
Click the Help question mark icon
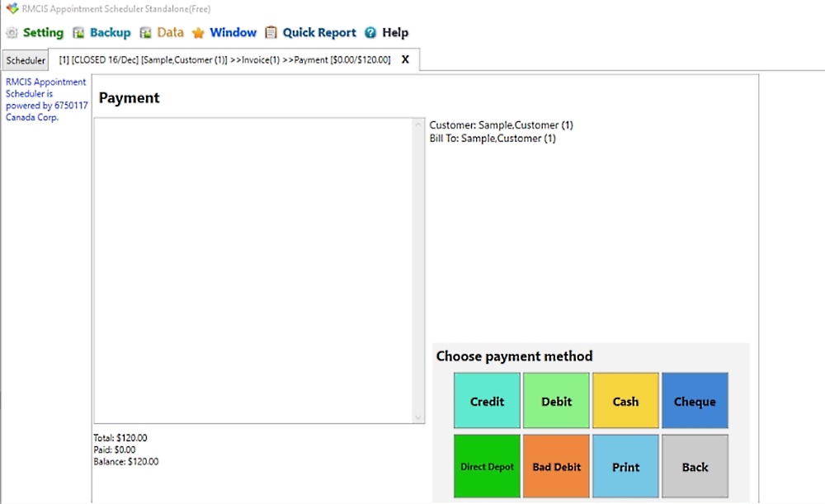click(x=370, y=33)
